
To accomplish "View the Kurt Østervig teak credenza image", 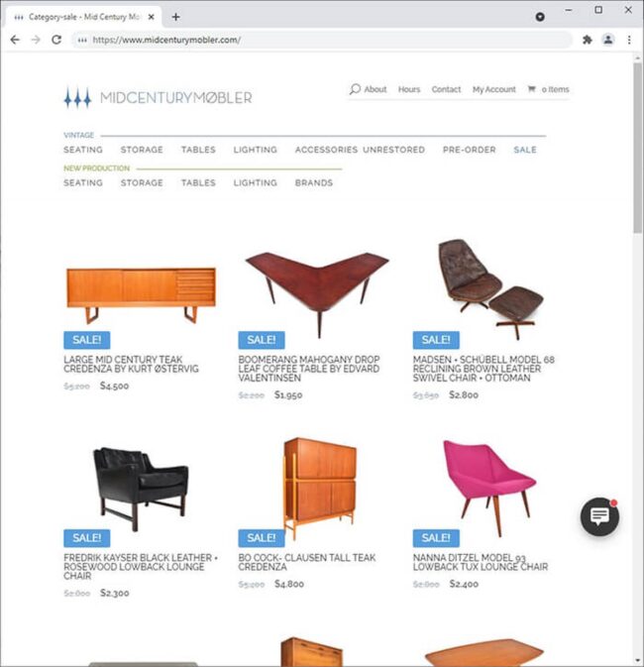I will pos(142,294).
